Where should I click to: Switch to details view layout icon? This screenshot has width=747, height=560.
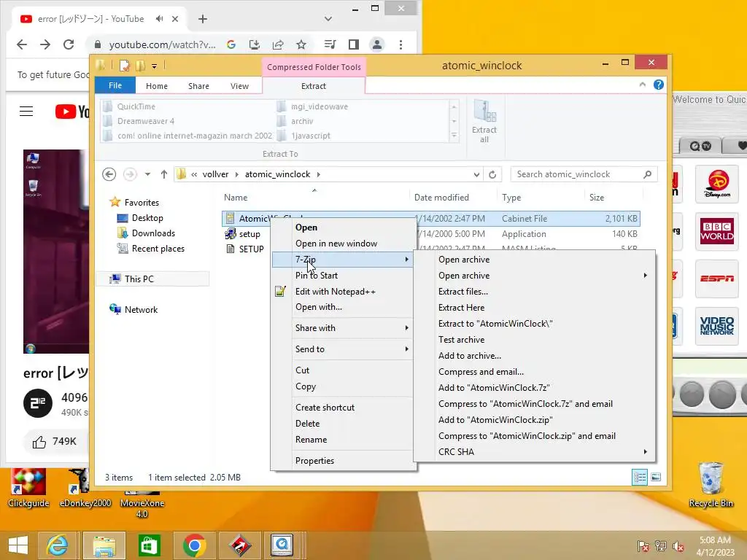tap(639, 477)
